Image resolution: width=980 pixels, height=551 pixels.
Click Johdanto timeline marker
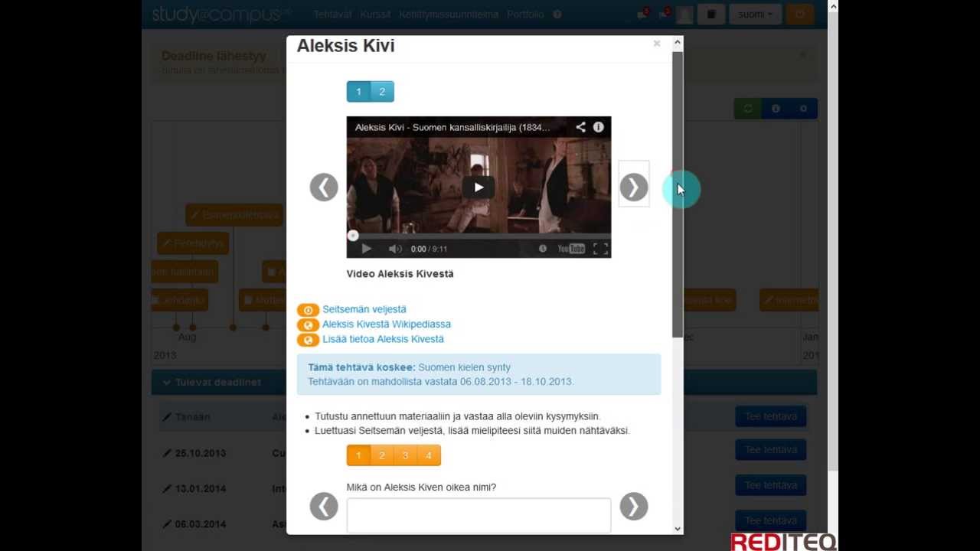[178, 300]
